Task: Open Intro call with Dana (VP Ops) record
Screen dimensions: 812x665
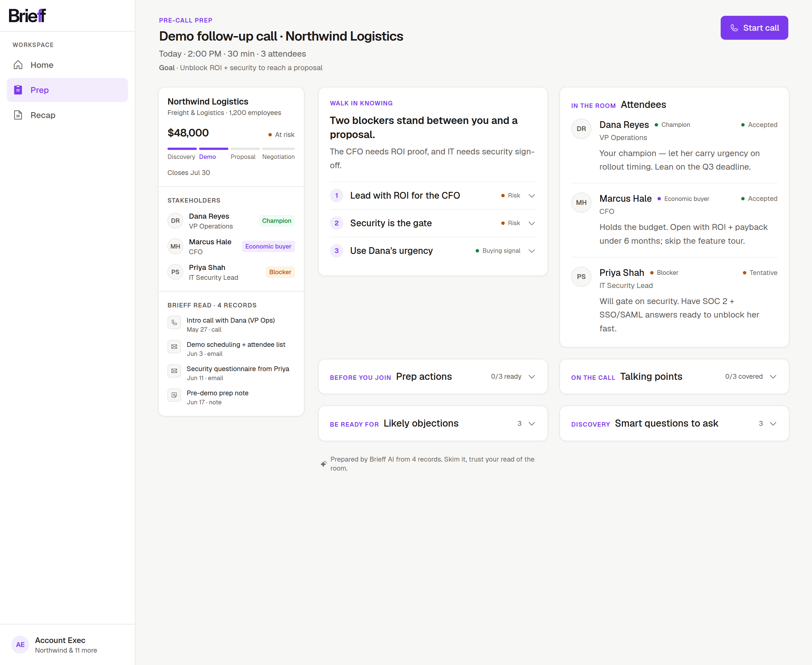Action: [x=231, y=324]
